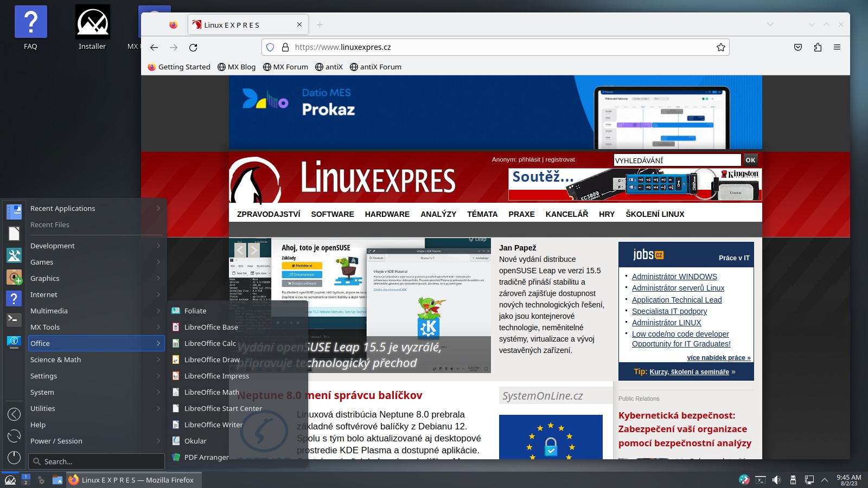Click the MX start menu button in taskbar
This screenshot has height=488, width=868.
(x=10, y=480)
